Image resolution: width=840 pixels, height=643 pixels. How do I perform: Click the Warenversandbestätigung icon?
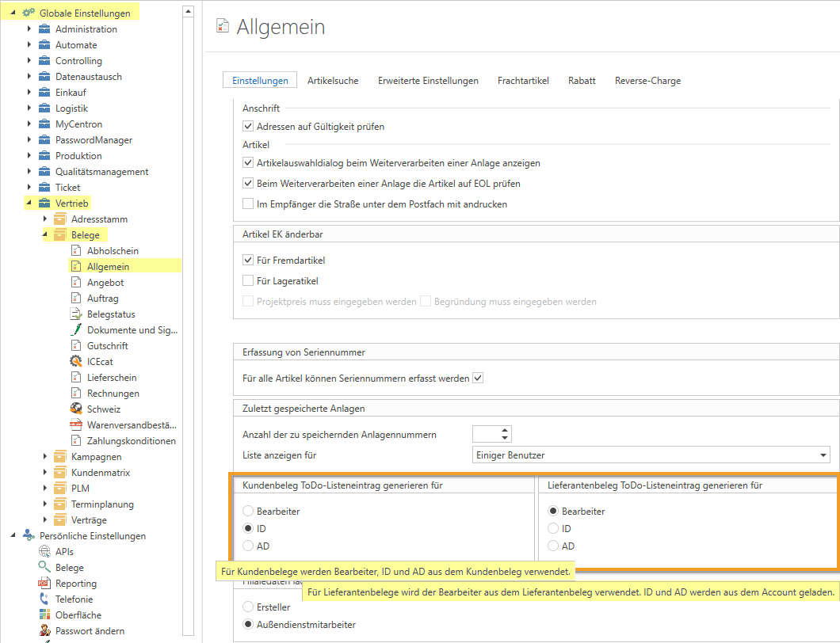[76, 425]
